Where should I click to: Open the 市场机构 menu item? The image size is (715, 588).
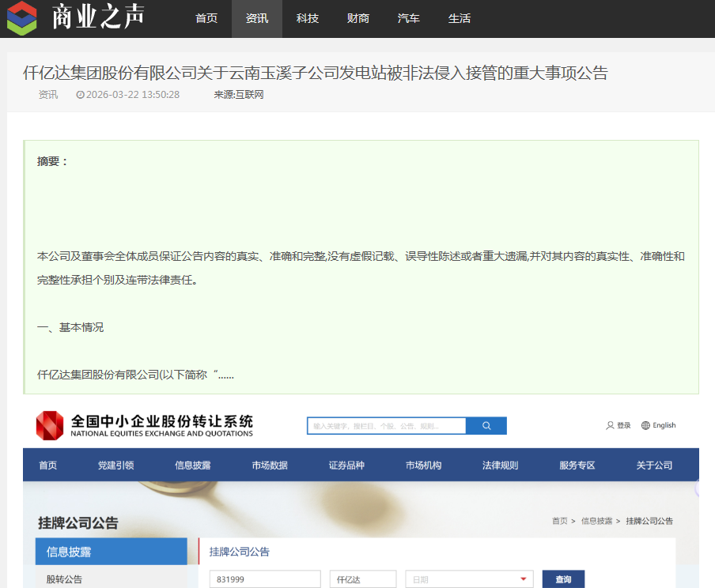[x=424, y=465]
